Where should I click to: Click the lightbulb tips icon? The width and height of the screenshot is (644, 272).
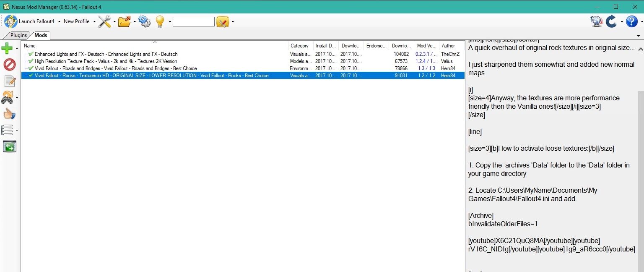(160, 21)
